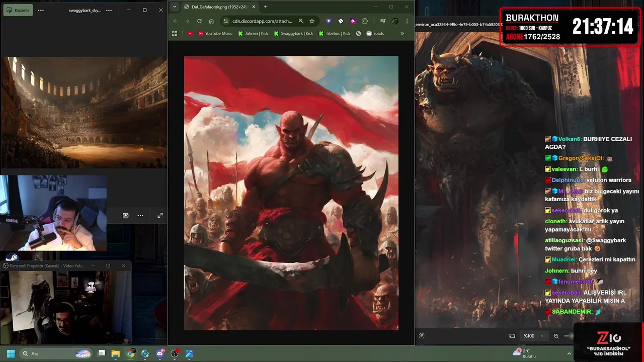
Task: Open the Chrome home page
Action: tap(211, 21)
